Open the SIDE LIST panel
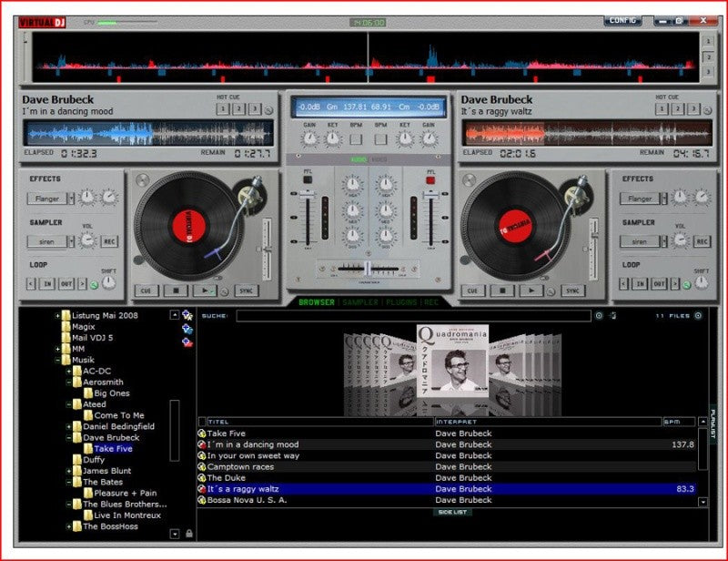 coord(452,512)
